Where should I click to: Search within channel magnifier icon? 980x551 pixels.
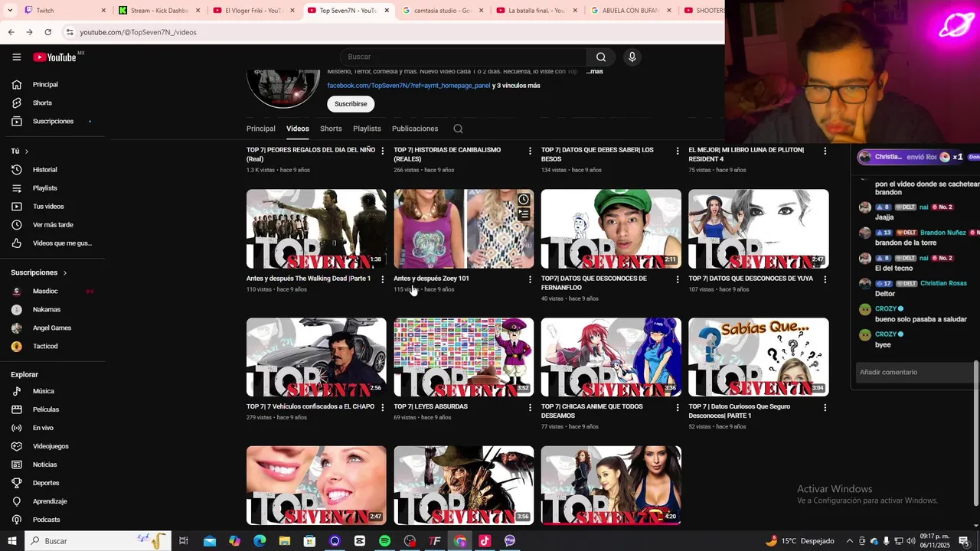pyautogui.click(x=458, y=129)
